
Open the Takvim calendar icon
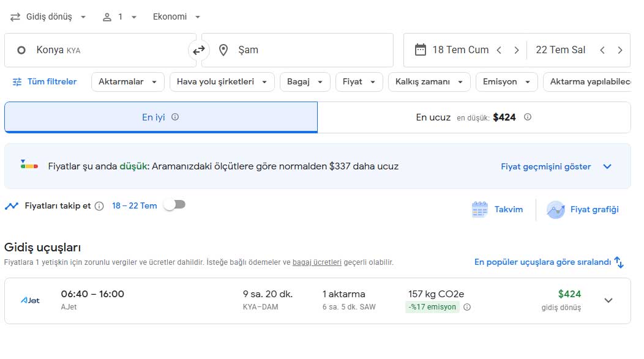479,209
